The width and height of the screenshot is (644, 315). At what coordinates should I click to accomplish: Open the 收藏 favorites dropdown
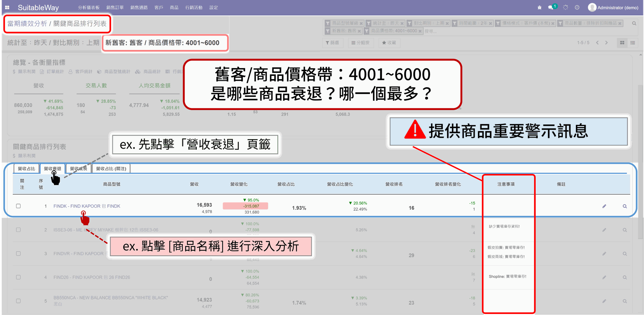pyautogui.click(x=389, y=43)
